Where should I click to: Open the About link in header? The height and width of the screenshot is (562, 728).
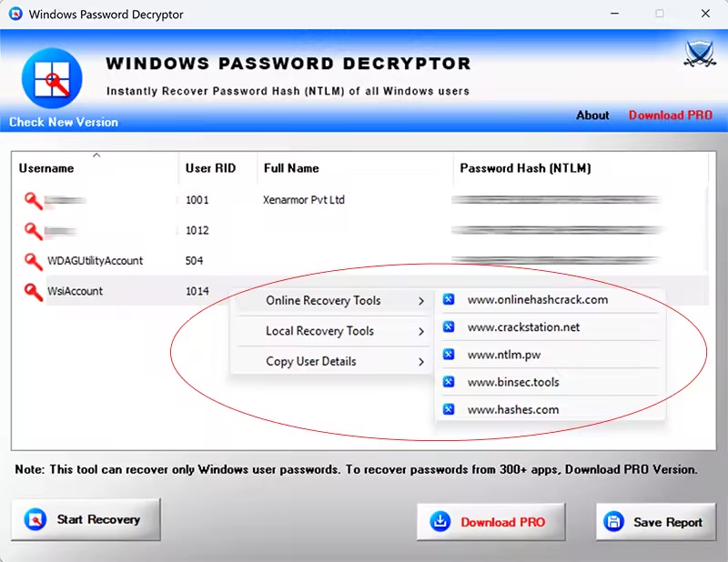click(x=592, y=115)
